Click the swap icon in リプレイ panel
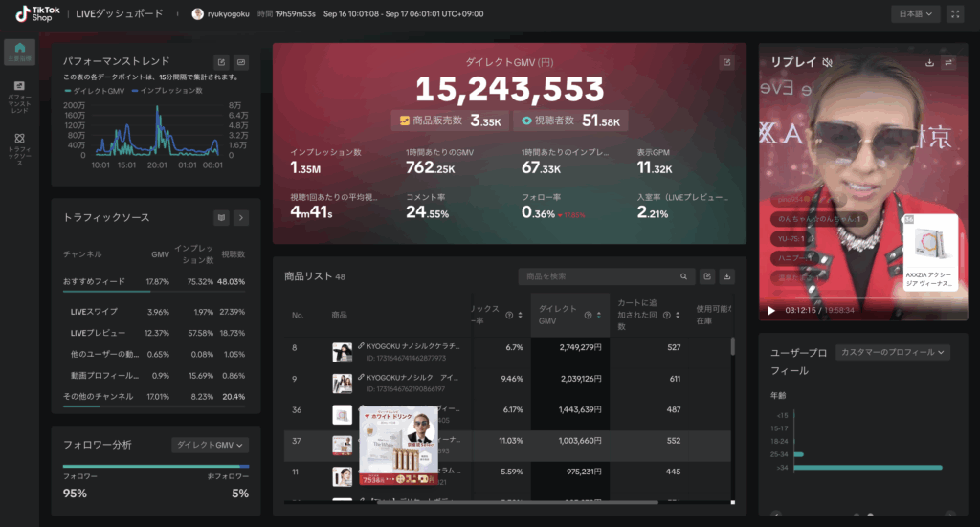Viewport: 980px width, 527px height. [x=948, y=63]
